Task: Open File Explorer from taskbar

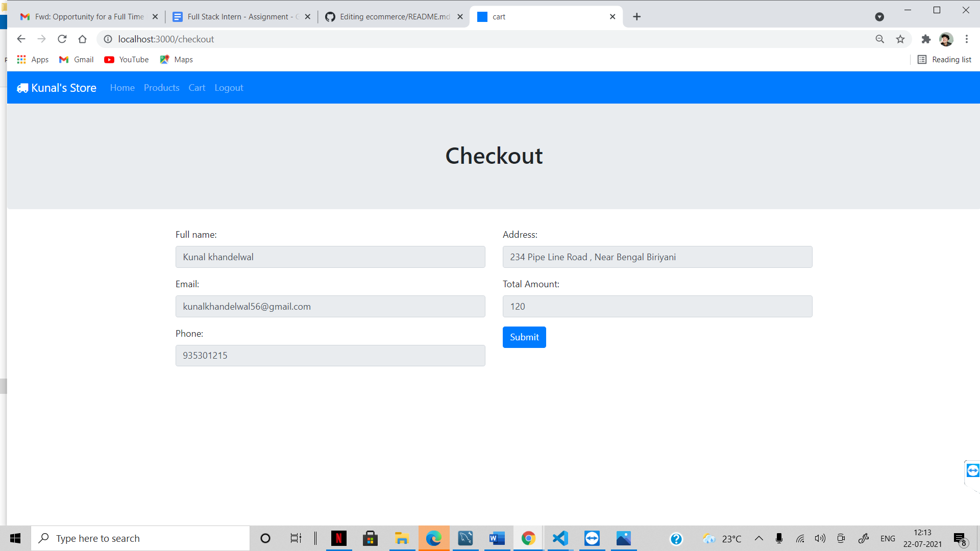Action: click(x=402, y=538)
